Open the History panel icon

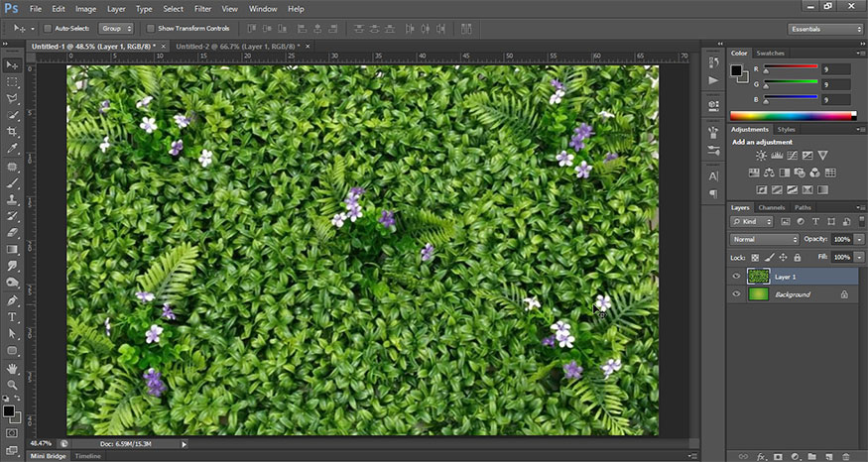click(713, 61)
